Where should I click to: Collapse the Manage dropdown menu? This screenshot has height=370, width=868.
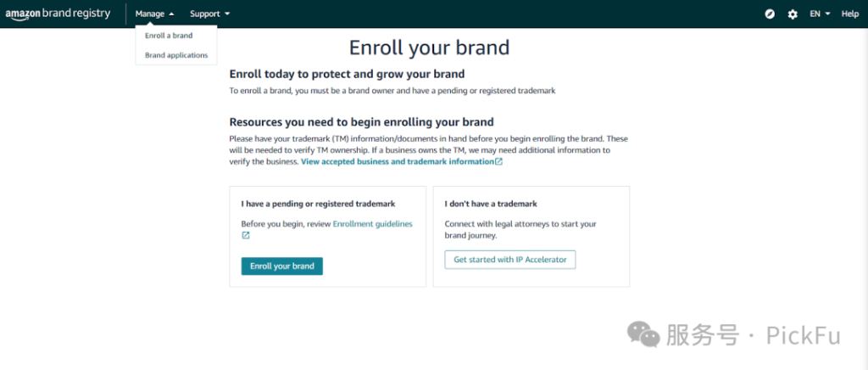point(154,14)
